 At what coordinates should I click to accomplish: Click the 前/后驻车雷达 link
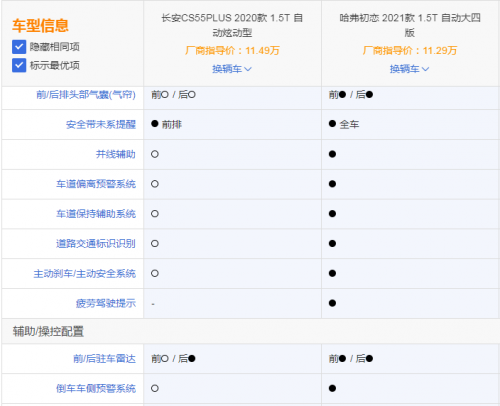(105, 359)
